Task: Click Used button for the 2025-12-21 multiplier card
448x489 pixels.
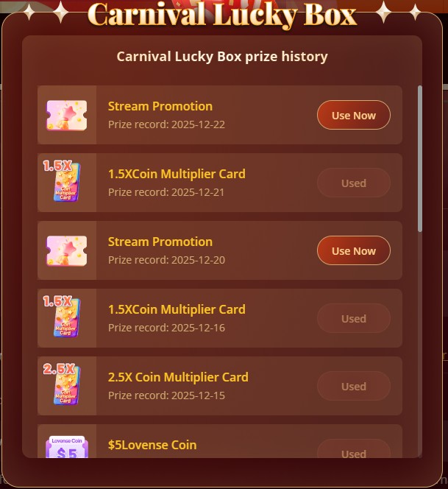Action: pyautogui.click(x=354, y=183)
